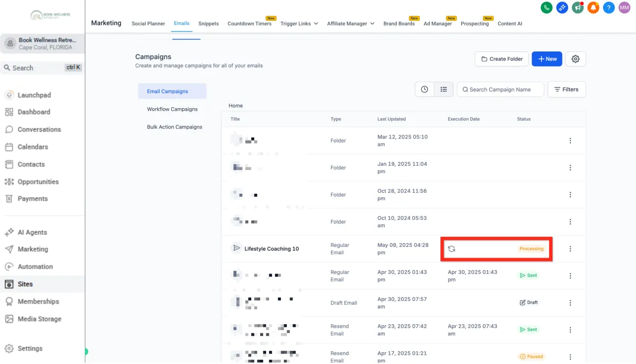636x364 pixels.
Task: Open the MM user avatar menu
Action: (624, 8)
